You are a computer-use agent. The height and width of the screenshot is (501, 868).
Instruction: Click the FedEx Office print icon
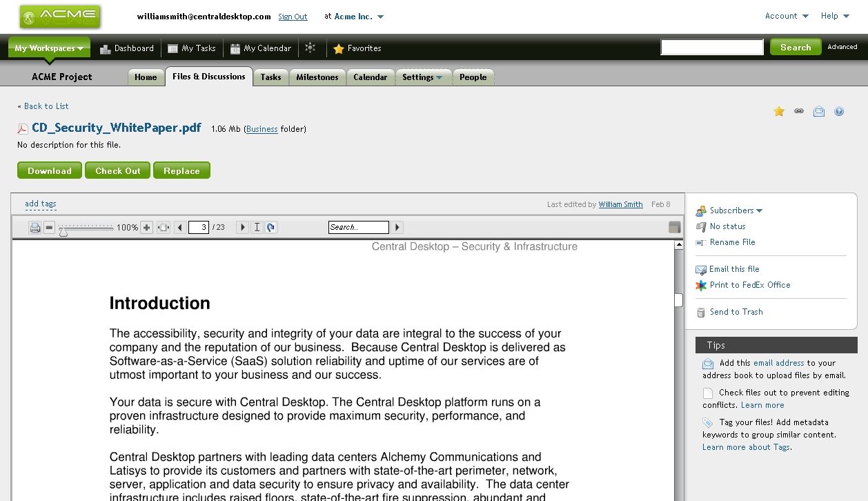point(701,285)
